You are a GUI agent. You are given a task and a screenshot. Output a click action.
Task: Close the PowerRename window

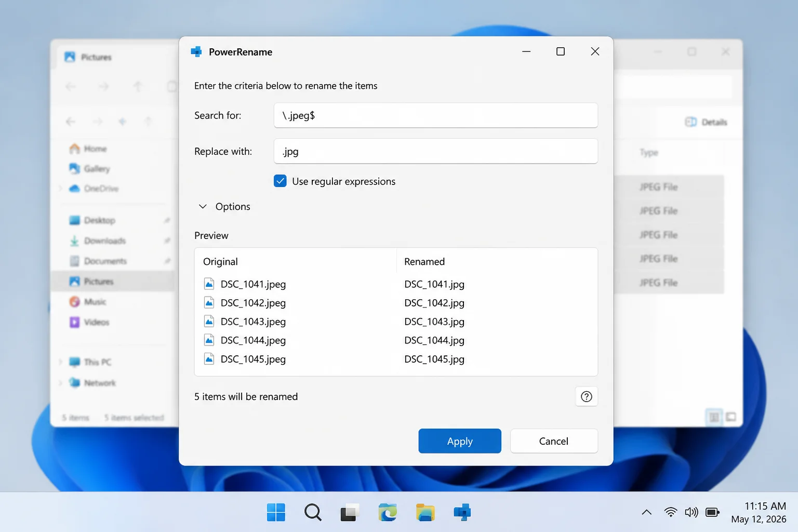pos(595,51)
